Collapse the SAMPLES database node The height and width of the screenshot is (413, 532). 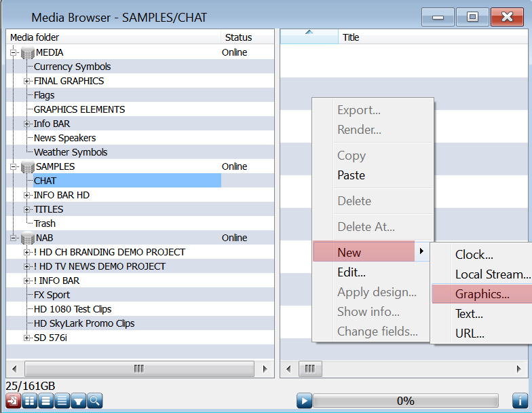(x=14, y=167)
